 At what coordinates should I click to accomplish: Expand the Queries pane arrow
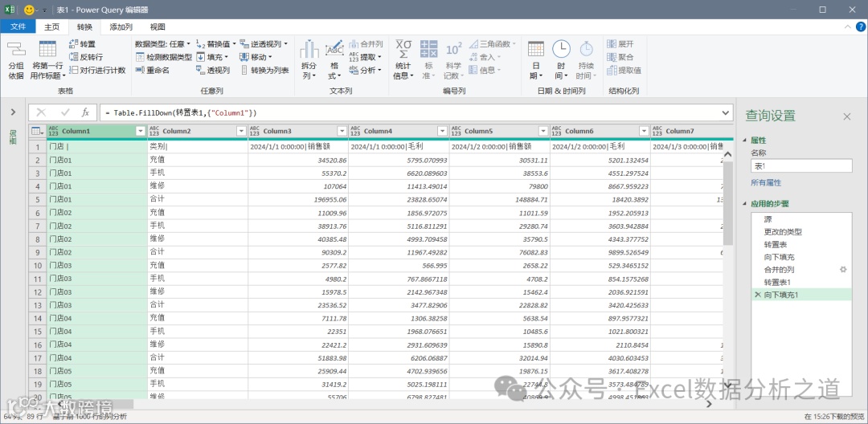point(14,112)
